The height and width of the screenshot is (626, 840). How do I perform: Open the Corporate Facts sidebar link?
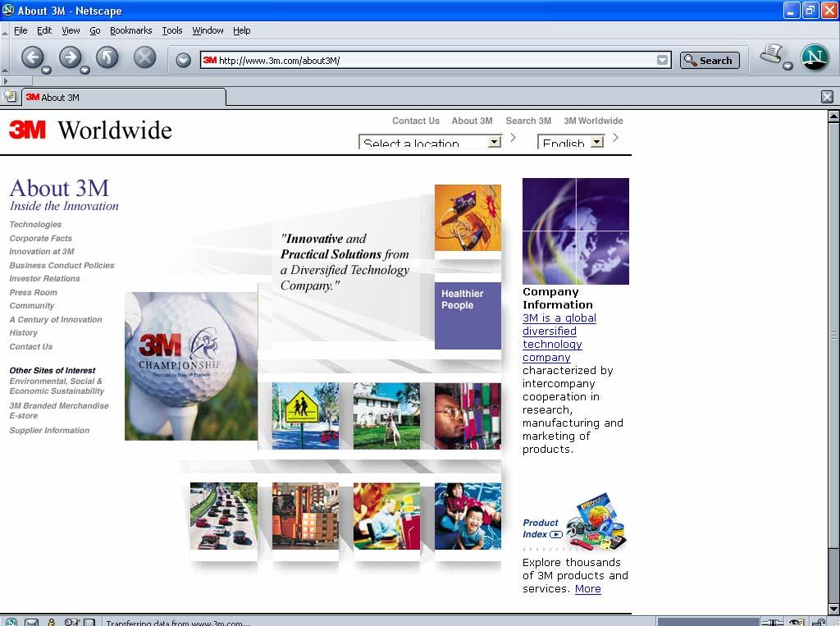tap(41, 239)
